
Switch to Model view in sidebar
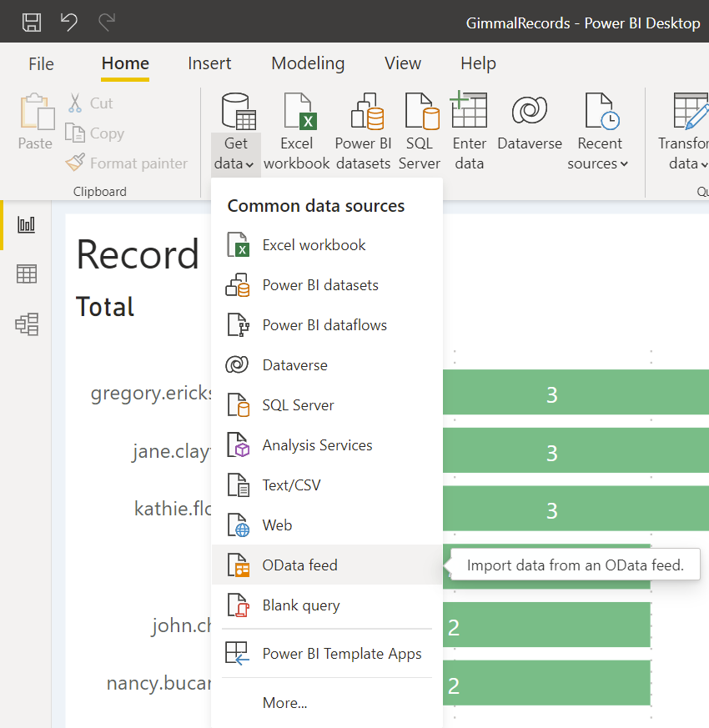27,324
